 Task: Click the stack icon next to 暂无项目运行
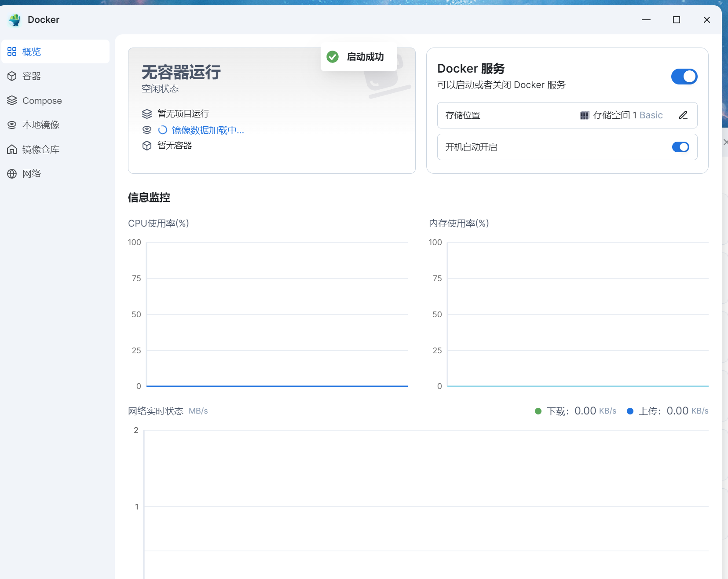[x=147, y=114]
